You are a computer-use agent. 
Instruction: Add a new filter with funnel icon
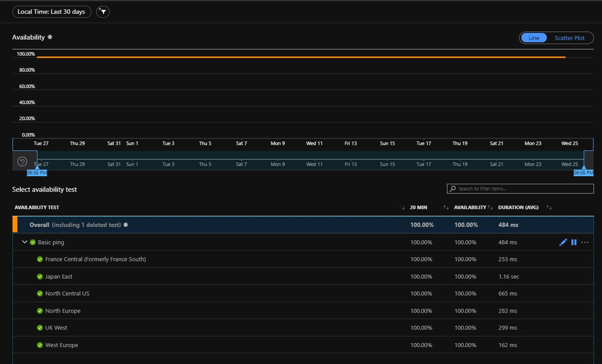[103, 12]
